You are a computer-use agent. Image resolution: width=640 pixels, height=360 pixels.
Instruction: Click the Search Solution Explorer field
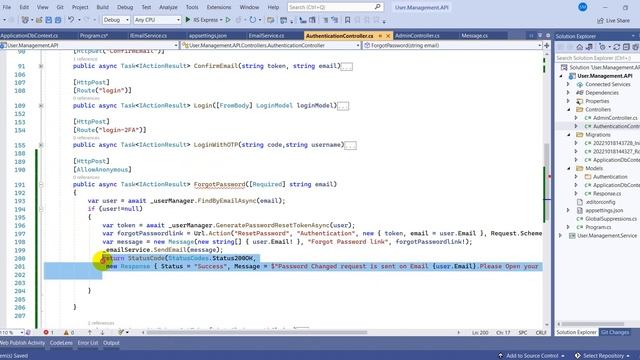[598, 58]
